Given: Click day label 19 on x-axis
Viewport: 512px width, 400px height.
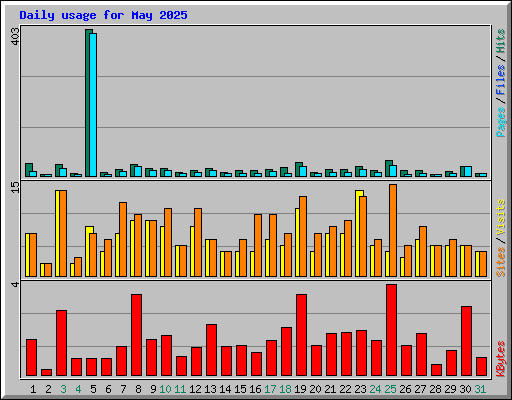Looking at the screenshot, I should tap(300, 389).
